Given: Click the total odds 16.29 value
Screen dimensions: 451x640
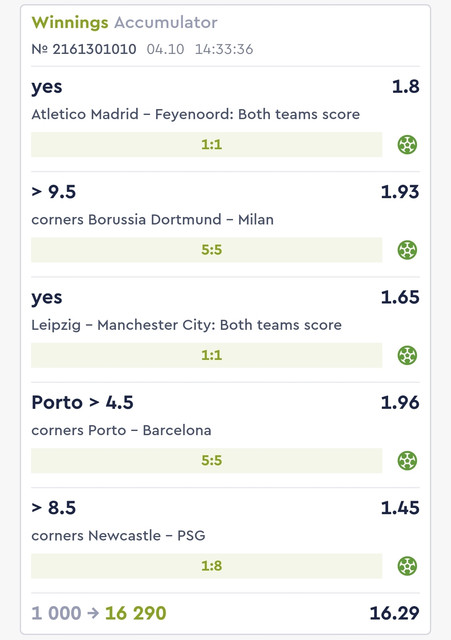Looking at the screenshot, I should [x=394, y=613].
